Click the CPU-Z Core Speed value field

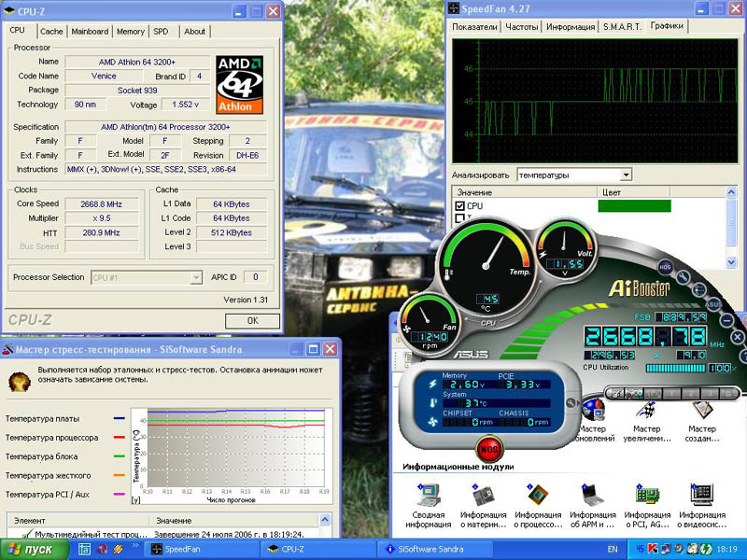tap(101, 204)
